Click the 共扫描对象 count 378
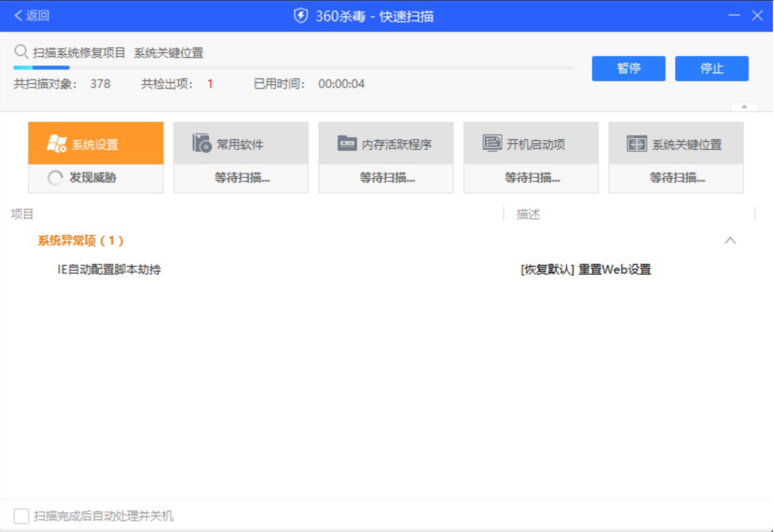Viewport: 774px width, 532px height. (x=100, y=84)
